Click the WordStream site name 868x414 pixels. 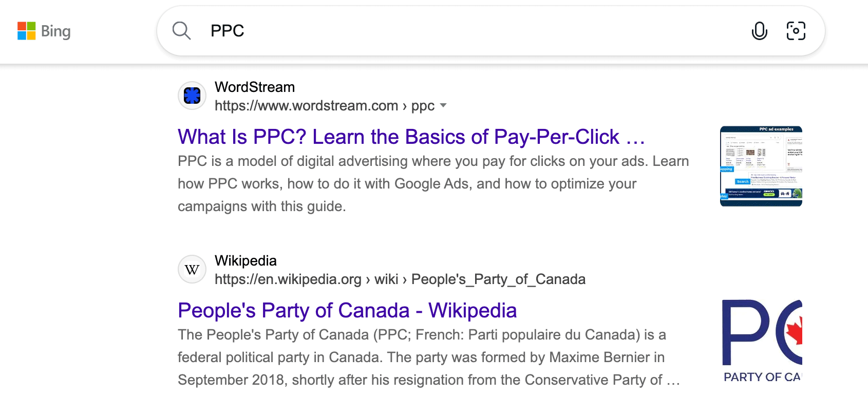(x=255, y=87)
